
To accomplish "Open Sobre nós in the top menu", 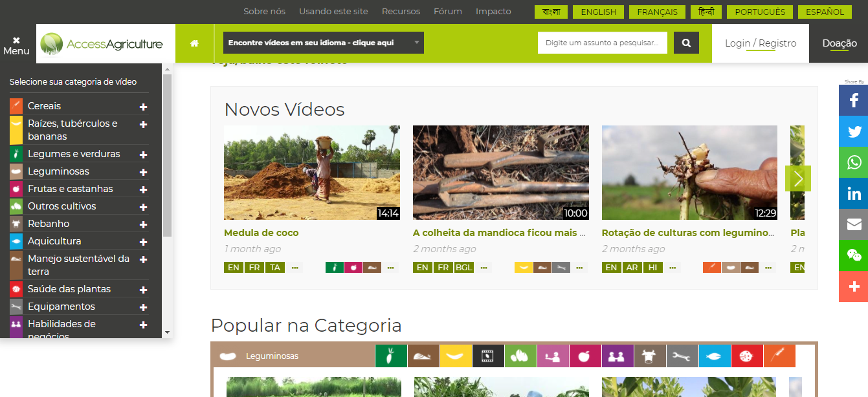I will 264,12.
